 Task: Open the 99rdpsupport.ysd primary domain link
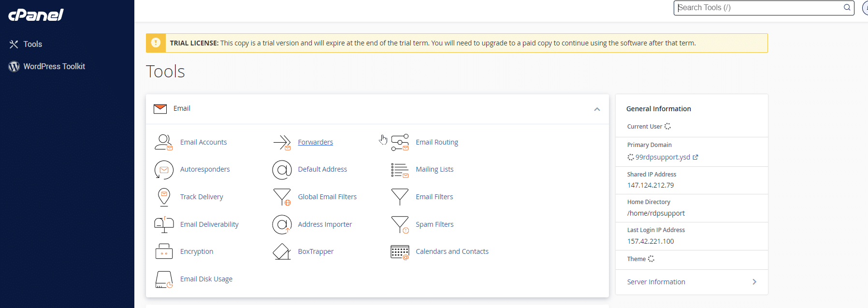(663, 157)
